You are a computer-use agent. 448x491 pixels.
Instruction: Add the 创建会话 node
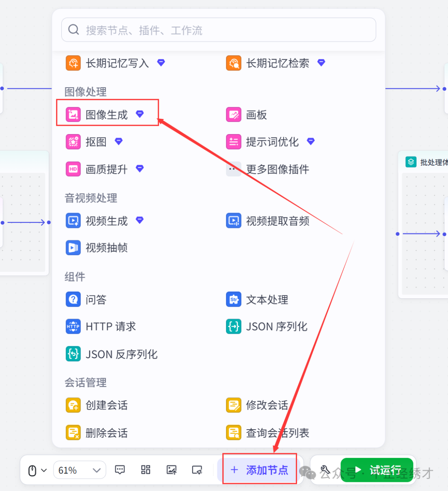pos(96,405)
